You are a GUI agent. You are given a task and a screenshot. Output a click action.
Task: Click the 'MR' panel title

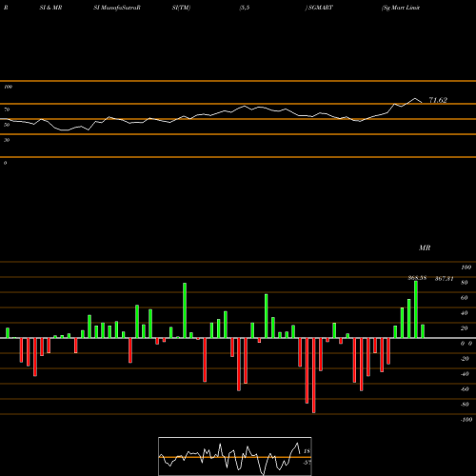coord(425,248)
